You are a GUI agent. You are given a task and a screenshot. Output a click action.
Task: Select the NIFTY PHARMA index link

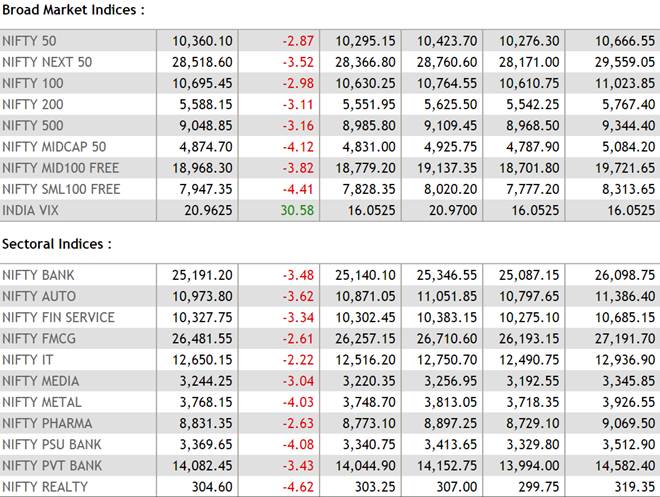tap(46, 423)
